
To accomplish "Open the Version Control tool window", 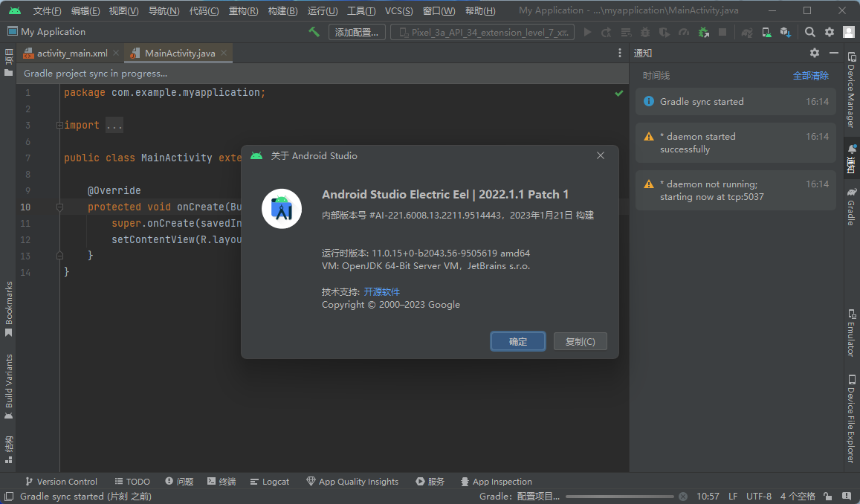I will (x=62, y=482).
